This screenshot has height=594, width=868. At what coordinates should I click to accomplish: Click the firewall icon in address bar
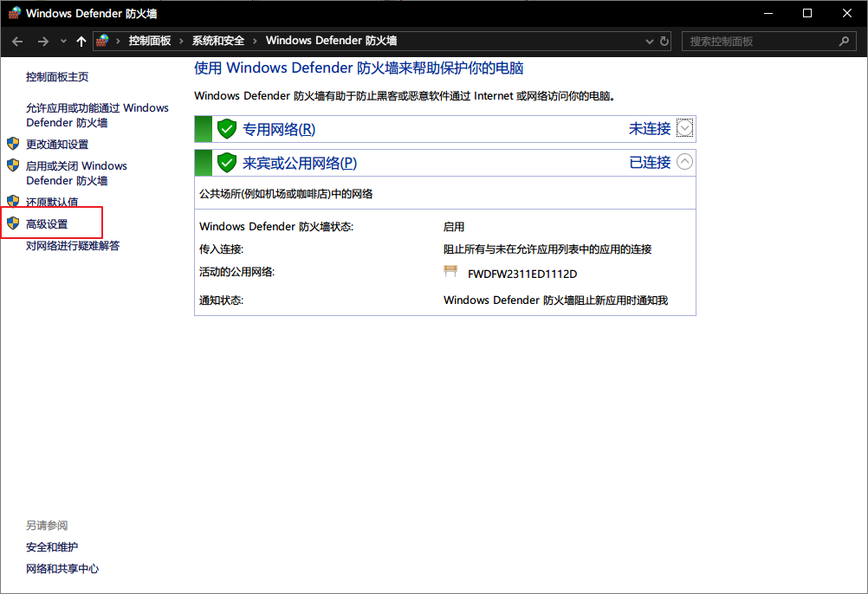point(102,41)
